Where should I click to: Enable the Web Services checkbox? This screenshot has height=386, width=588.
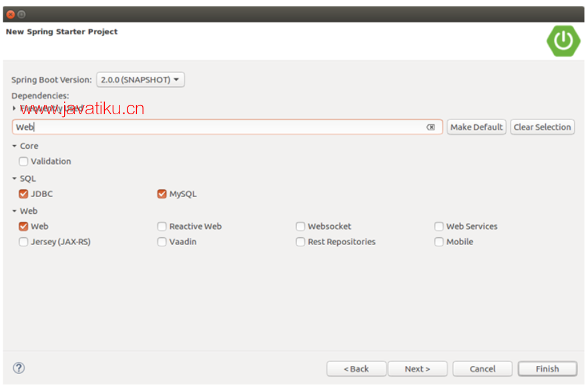tap(438, 226)
